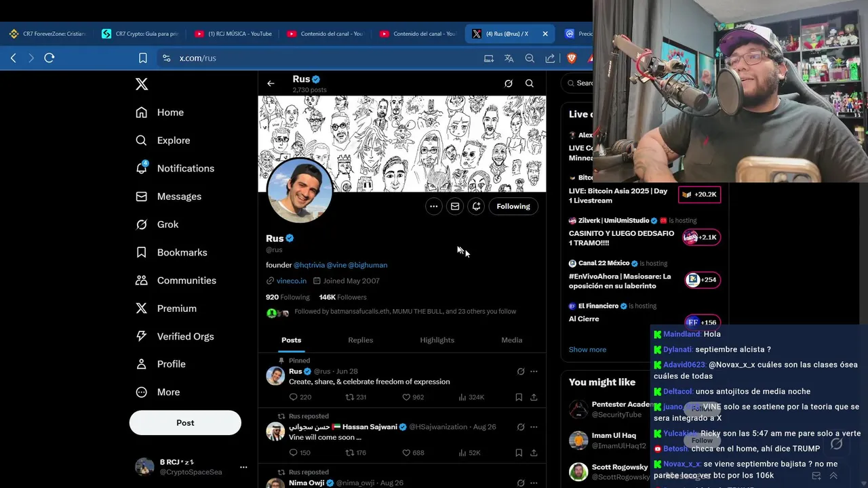Bookmark the pinned Rus post

pos(519,397)
